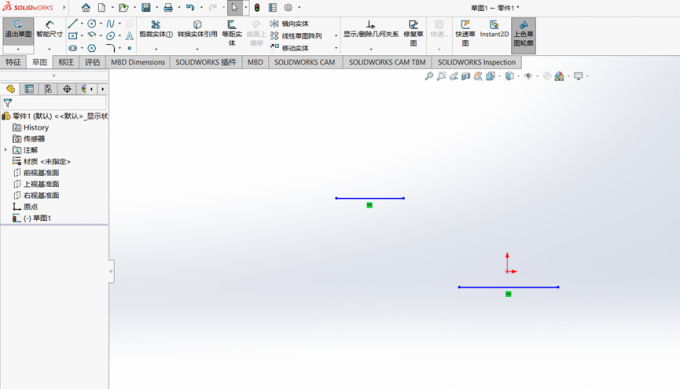
Task: Click the Edit Appearance color sphere icon
Action: tap(559, 76)
